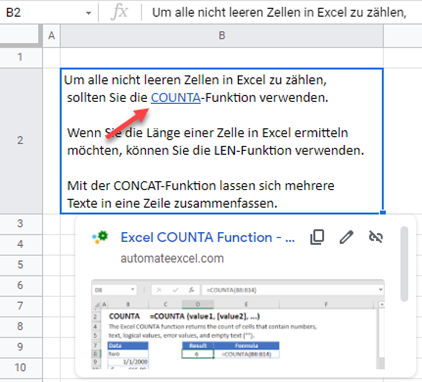Viewport: 422px width, 382px height.
Task: Select row 2 header
Action: click(x=21, y=140)
